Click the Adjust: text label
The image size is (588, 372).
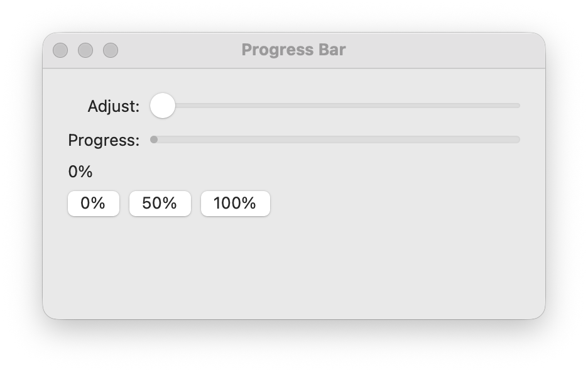coord(113,106)
